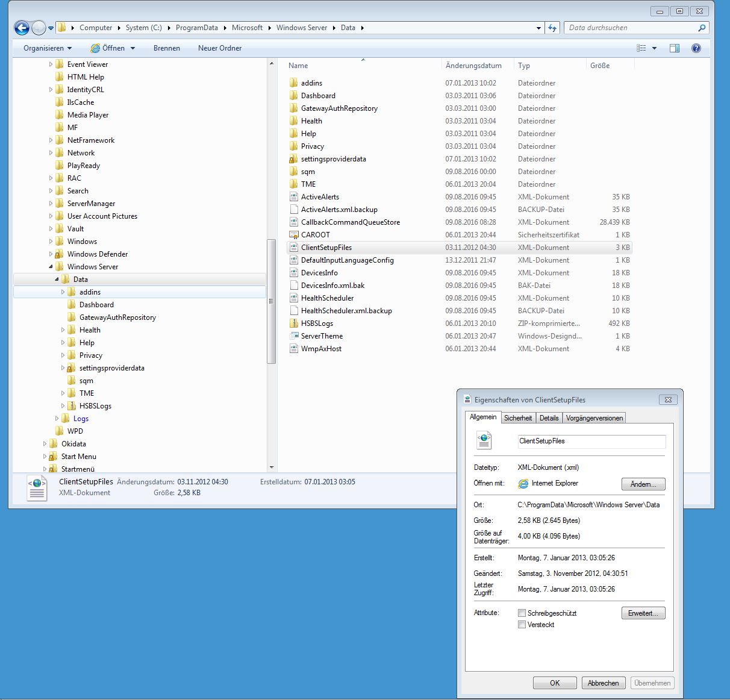Click the ServerTheme file icon
730x700 pixels.
293,336
